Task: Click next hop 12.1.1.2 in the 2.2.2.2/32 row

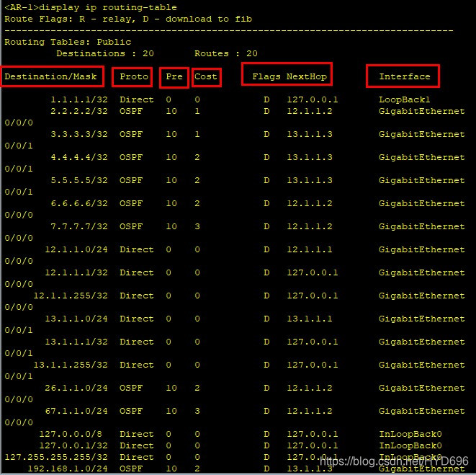Action: coord(310,111)
